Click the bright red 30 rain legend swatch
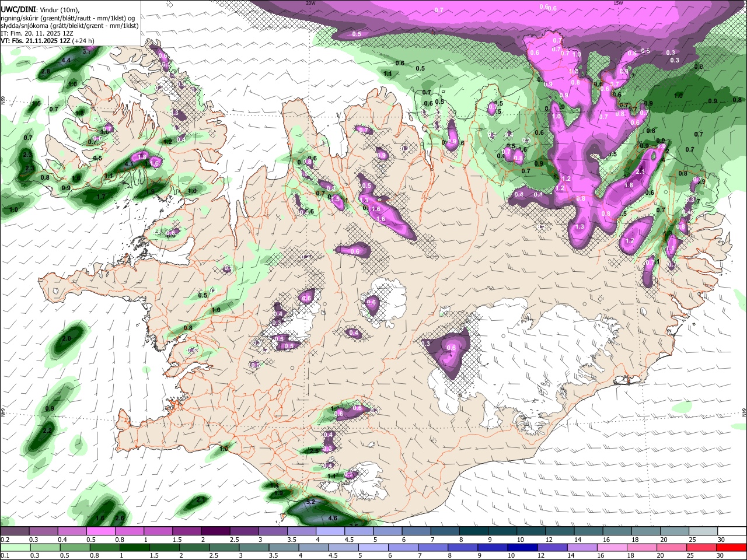Image resolution: width=747 pixels, height=560 pixels. pyautogui.click(x=731, y=547)
